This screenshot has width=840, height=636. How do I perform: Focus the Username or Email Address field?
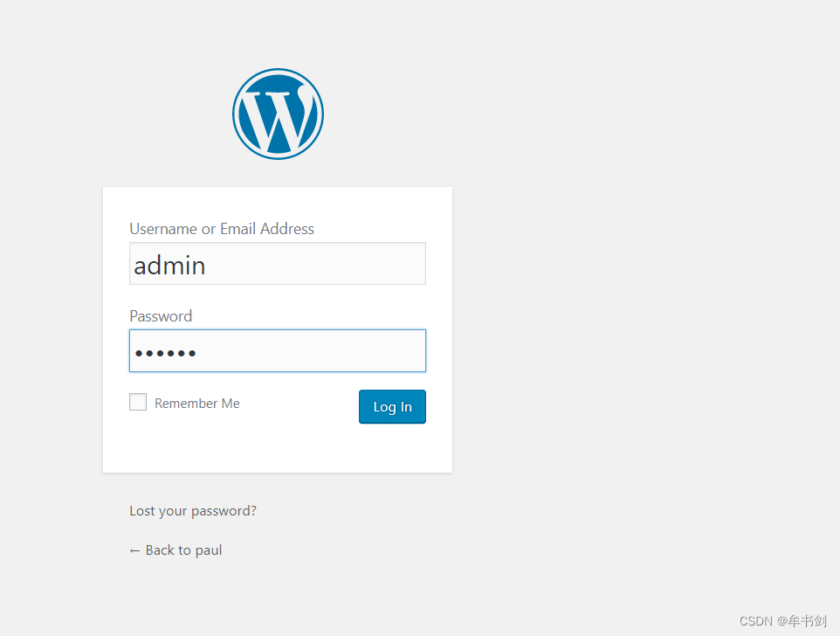pos(278,264)
